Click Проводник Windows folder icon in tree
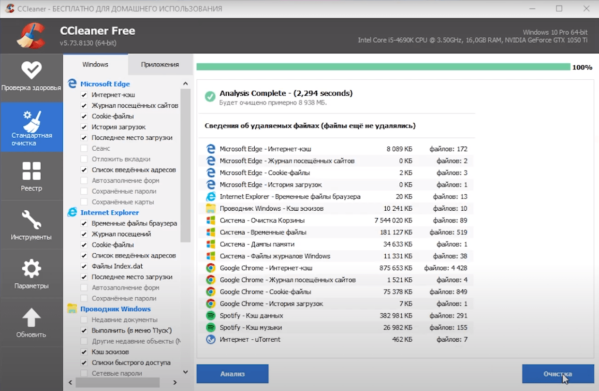This screenshot has width=599, height=391. (72, 308)
